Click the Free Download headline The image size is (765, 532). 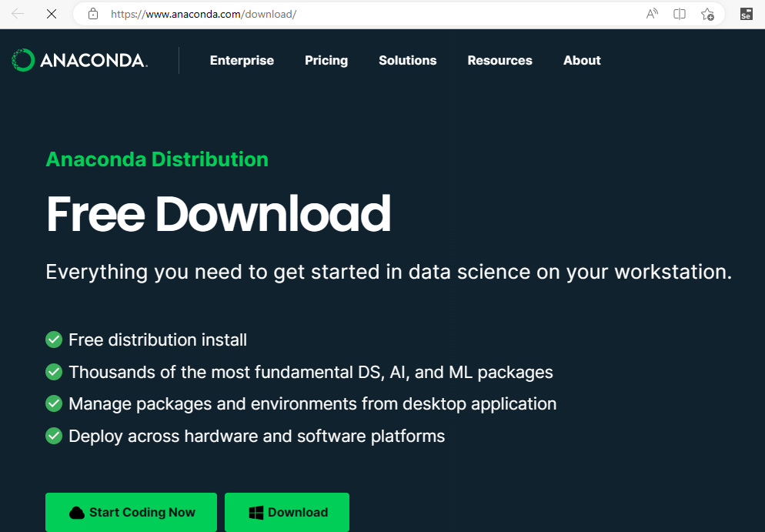click(x=219, y=214)
